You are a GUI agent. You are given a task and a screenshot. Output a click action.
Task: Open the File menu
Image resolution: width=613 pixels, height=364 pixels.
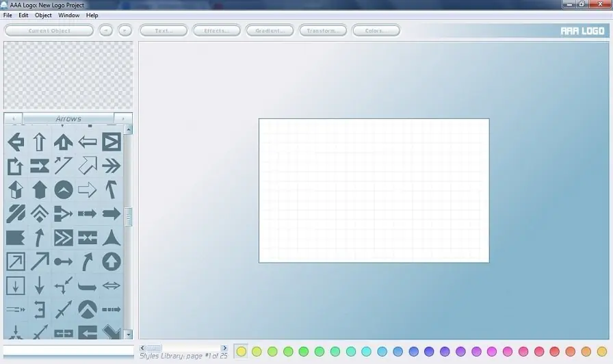coord(8,15)
